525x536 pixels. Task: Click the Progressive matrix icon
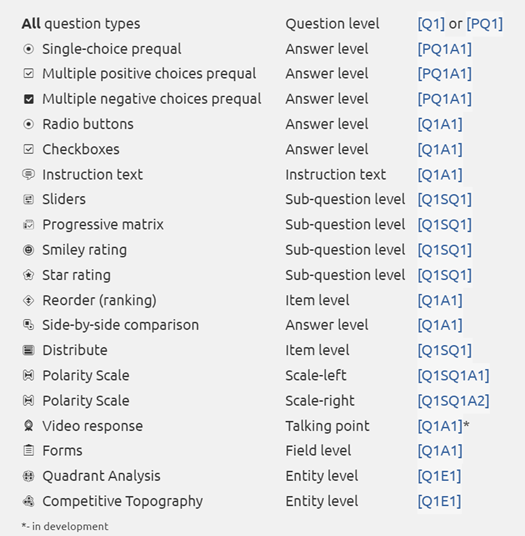pos(28,225)
